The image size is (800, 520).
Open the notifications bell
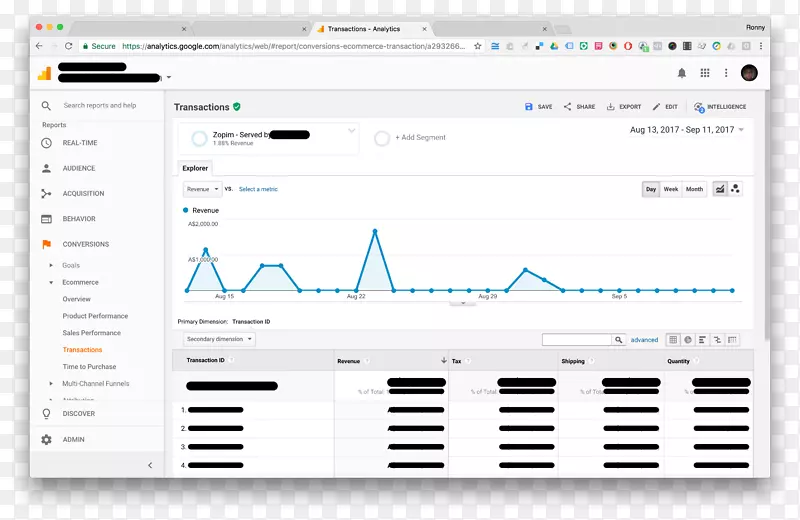[682, 73]
